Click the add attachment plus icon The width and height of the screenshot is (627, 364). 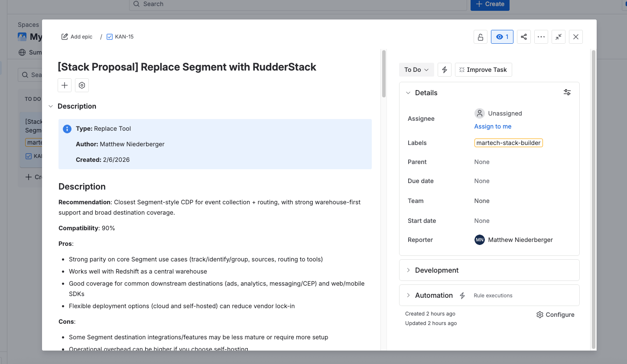click(64, 85)
